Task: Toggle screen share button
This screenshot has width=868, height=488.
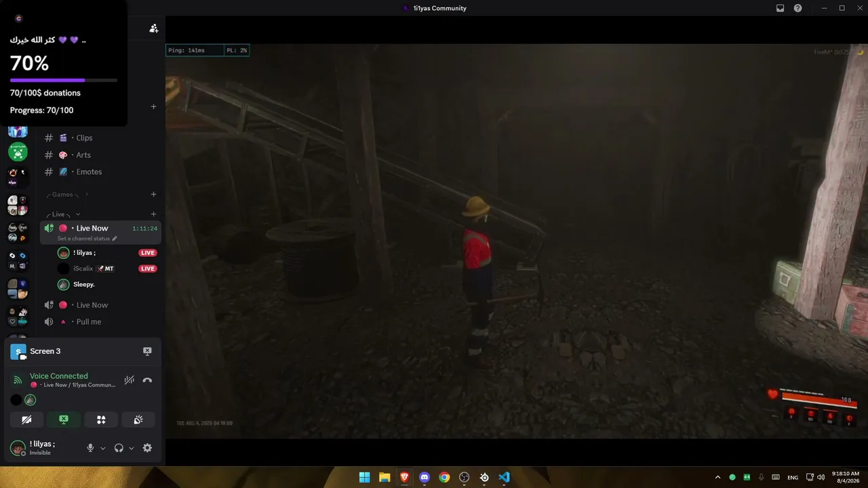Action: (64, 420)
